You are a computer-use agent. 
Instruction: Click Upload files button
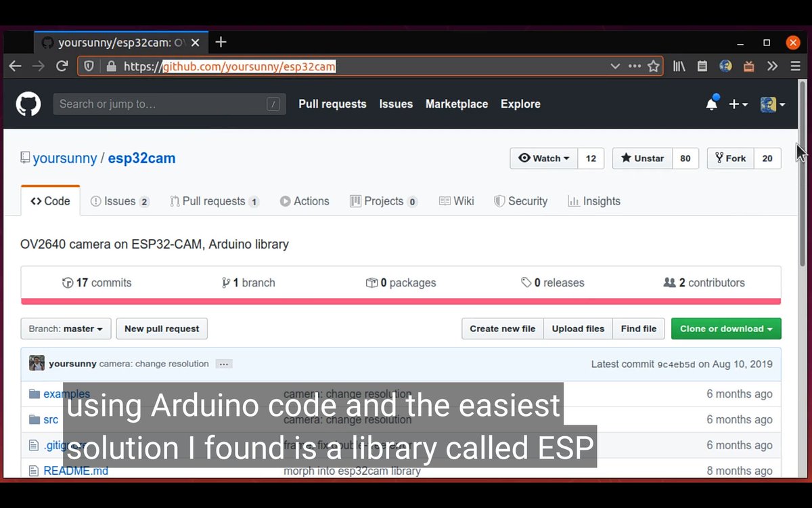[578, 329]
